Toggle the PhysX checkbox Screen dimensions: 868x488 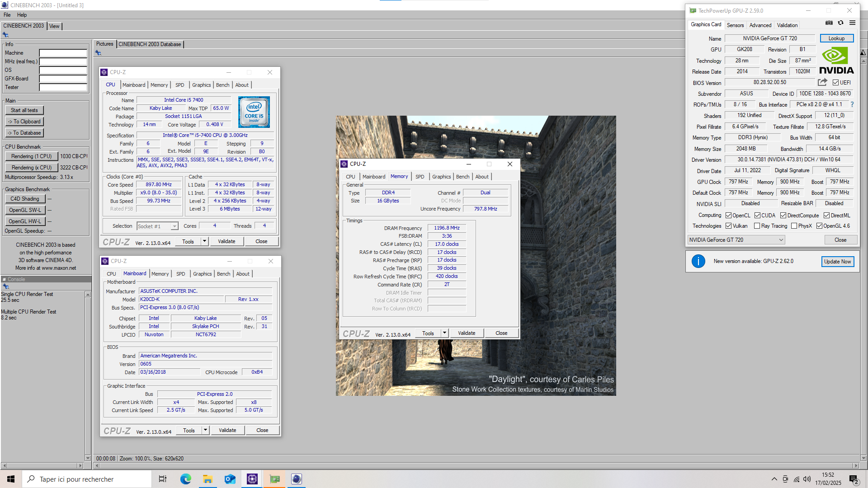(x=794, y=226)
